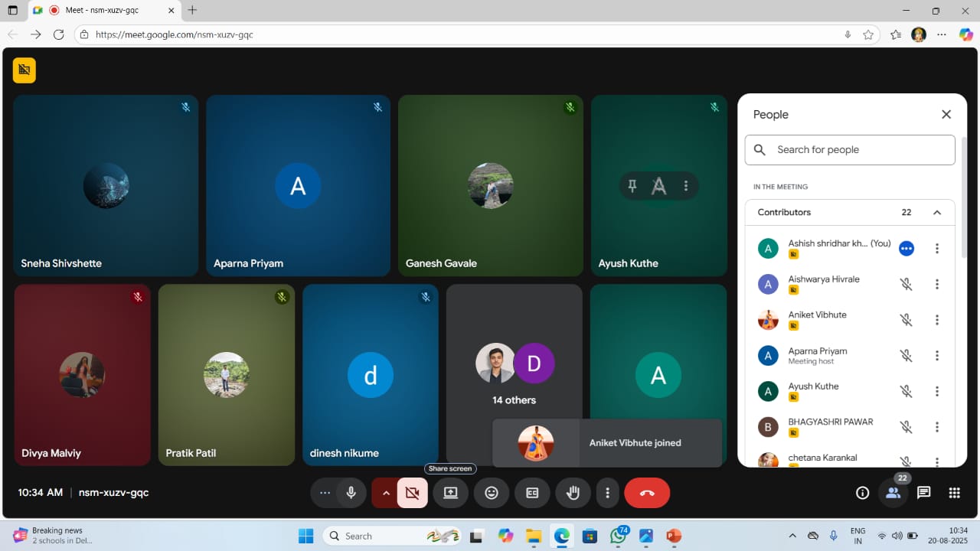980x551 pixels.
Task: Collapse the Contributors section
Action: (x=936, y=213)
